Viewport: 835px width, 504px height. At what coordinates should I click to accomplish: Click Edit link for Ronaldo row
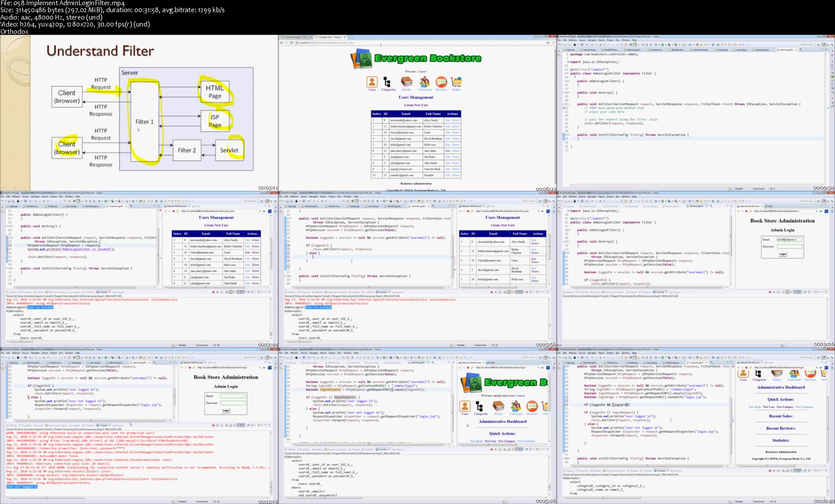[448, 175]
